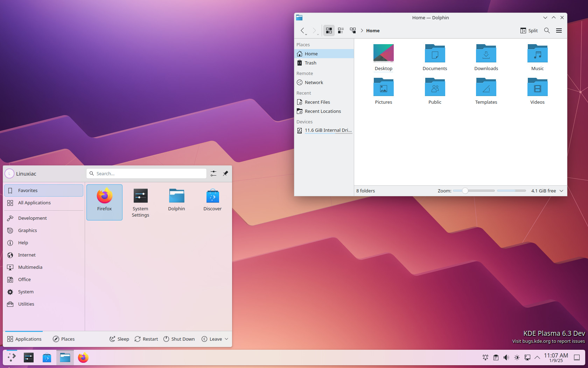Launch Firefox from Favorites
This screenshot has width=588, height=368.
pyautogui.click(x=104, y=202)
